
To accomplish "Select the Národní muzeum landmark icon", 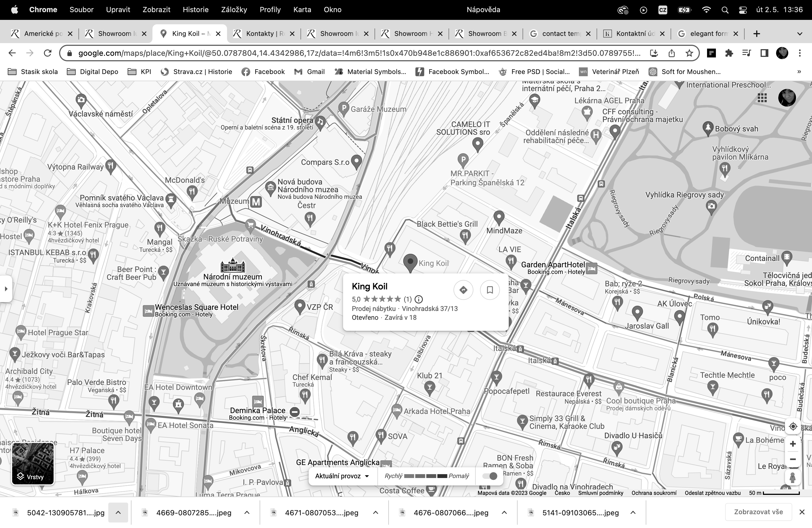I will 233,265.
